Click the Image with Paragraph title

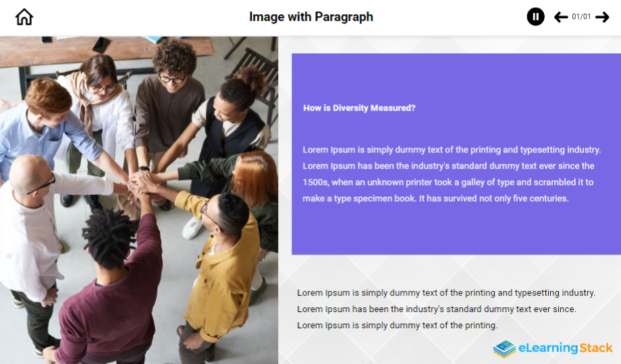(x=311, y=17)
